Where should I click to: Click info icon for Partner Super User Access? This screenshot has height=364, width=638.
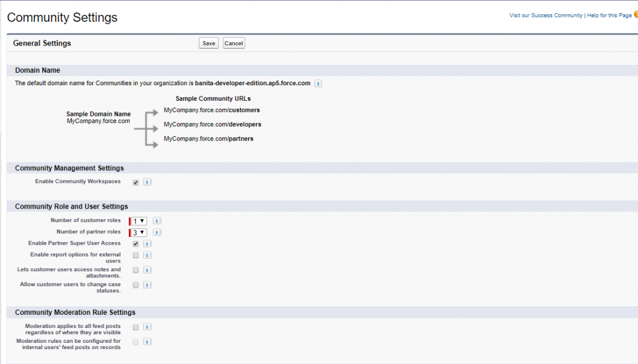(147, 244)
